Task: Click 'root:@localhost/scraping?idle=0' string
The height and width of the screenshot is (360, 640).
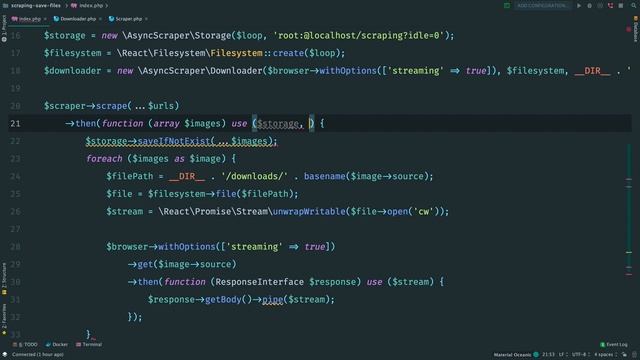Action: pyautogui.click(x=359, y=36)
